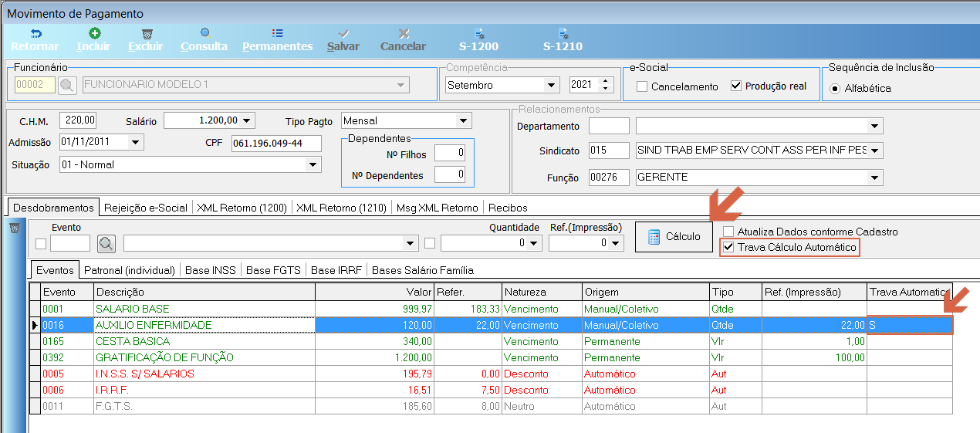
Task: Switch to the Rejeição e-Social tab
Action: pos(146,207)
